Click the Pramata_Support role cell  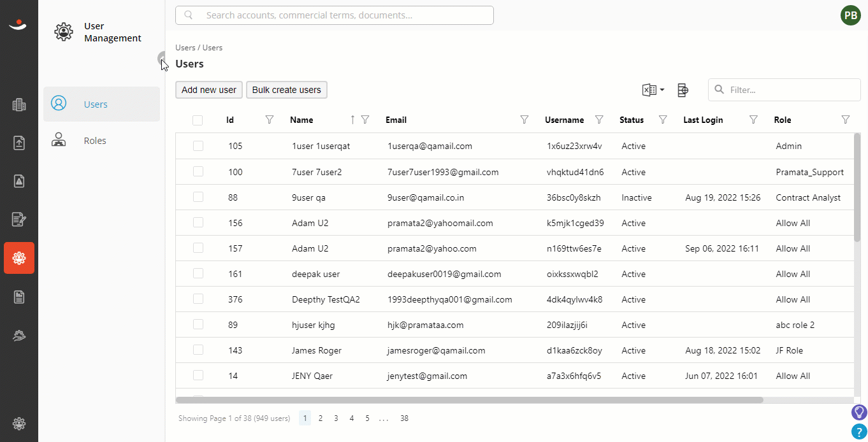click(x=809, y=172)
